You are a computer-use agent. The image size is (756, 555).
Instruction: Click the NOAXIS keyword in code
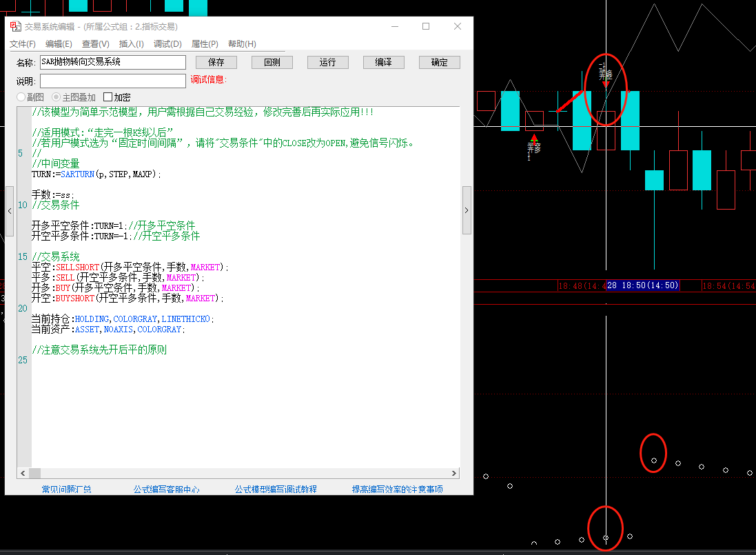coord(118,330)
